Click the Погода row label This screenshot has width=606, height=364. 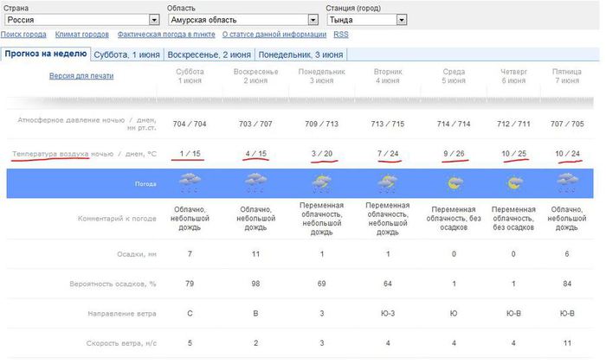(x=145, y=184)
